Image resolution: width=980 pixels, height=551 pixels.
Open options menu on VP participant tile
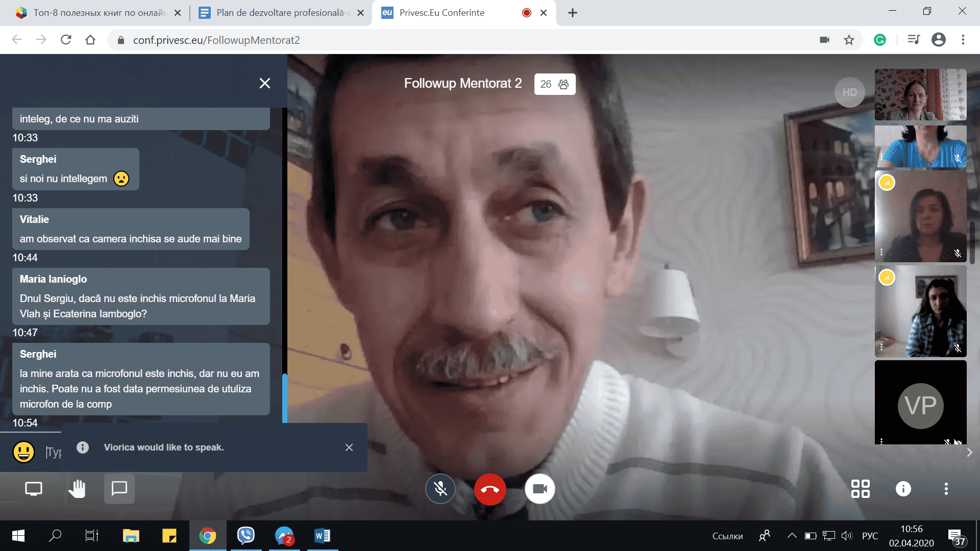(881, 440)
